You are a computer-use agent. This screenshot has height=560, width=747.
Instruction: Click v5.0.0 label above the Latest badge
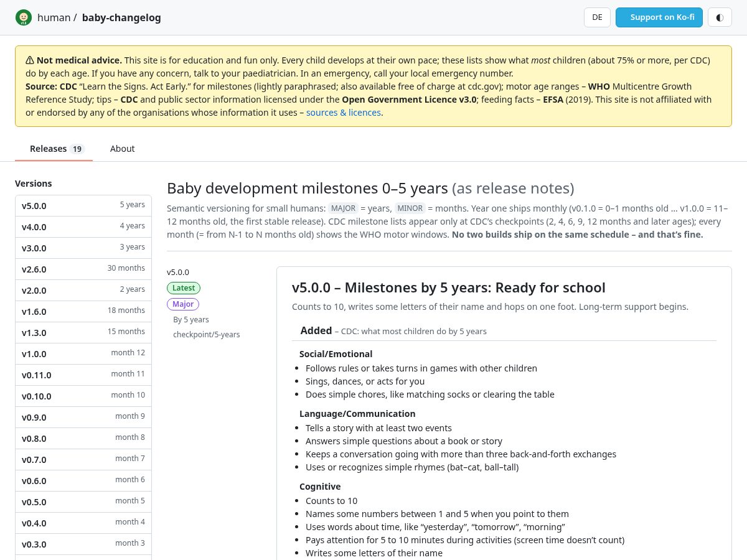pos(178,272)
